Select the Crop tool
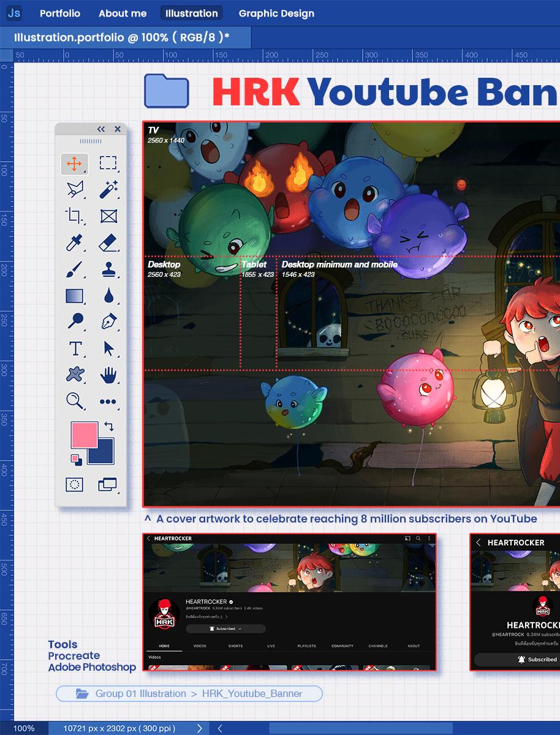The width and height of the screenshot is (560, 735). (75, 216)
